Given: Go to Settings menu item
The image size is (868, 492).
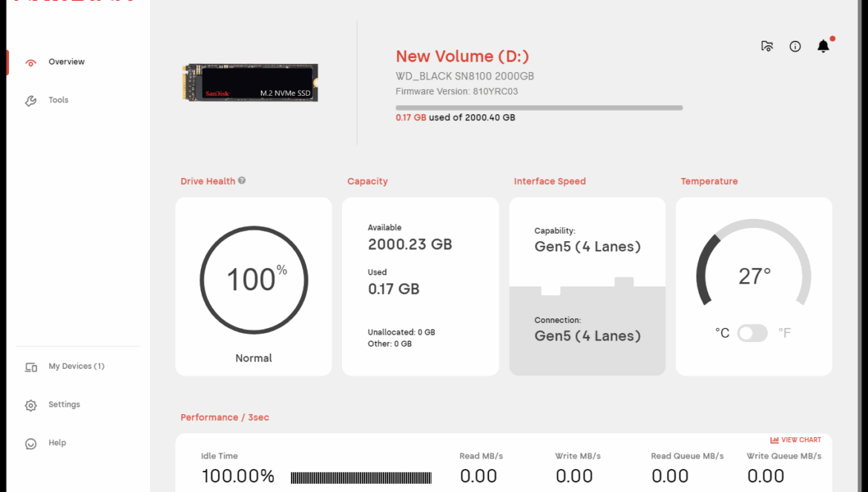Looking at the screenshot, I should [65, 404].
